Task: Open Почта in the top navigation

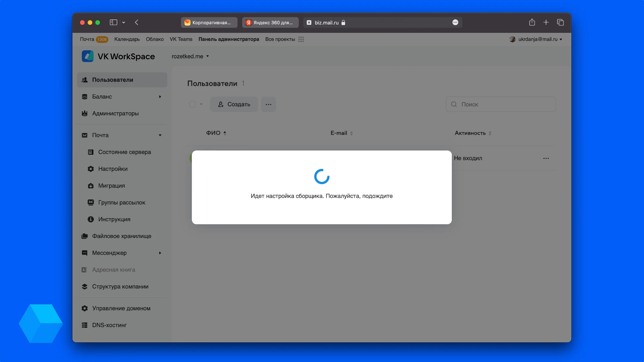Action: [x=87, y=39]
